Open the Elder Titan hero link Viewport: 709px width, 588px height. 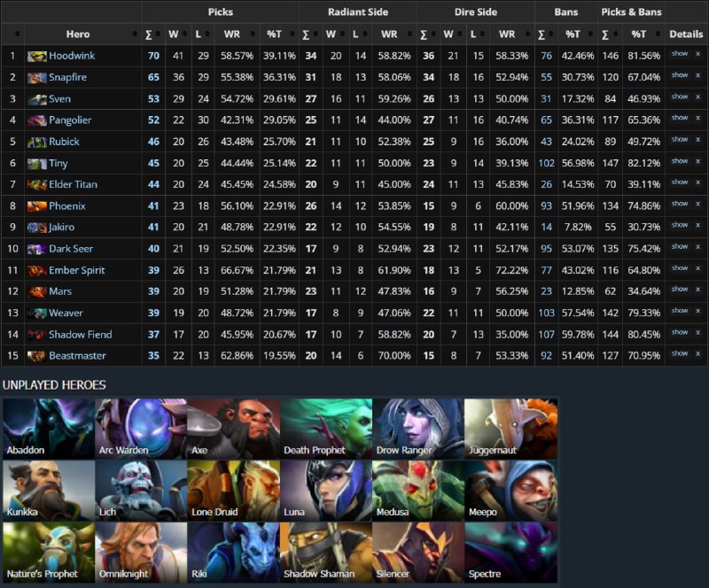(73, 184)
